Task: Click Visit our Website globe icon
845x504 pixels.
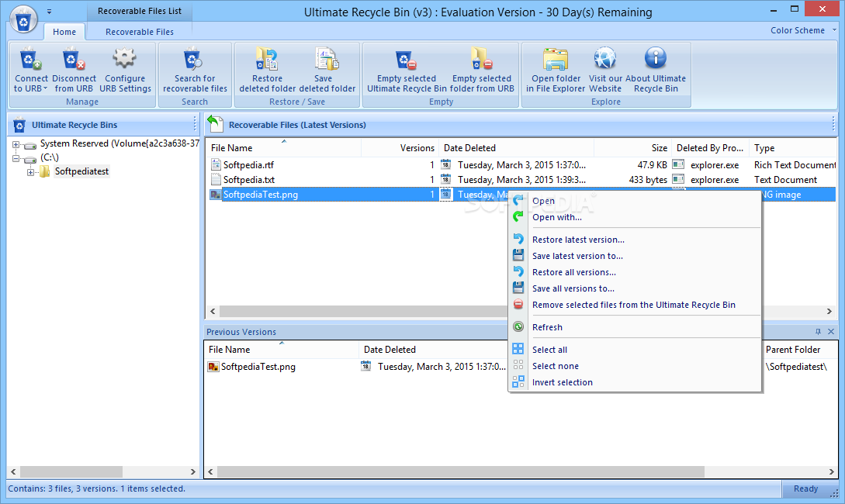Action: click(605, 58)
